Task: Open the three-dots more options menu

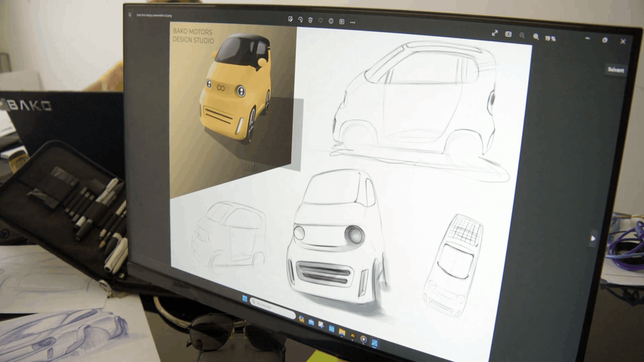Action: click(353, 22)
